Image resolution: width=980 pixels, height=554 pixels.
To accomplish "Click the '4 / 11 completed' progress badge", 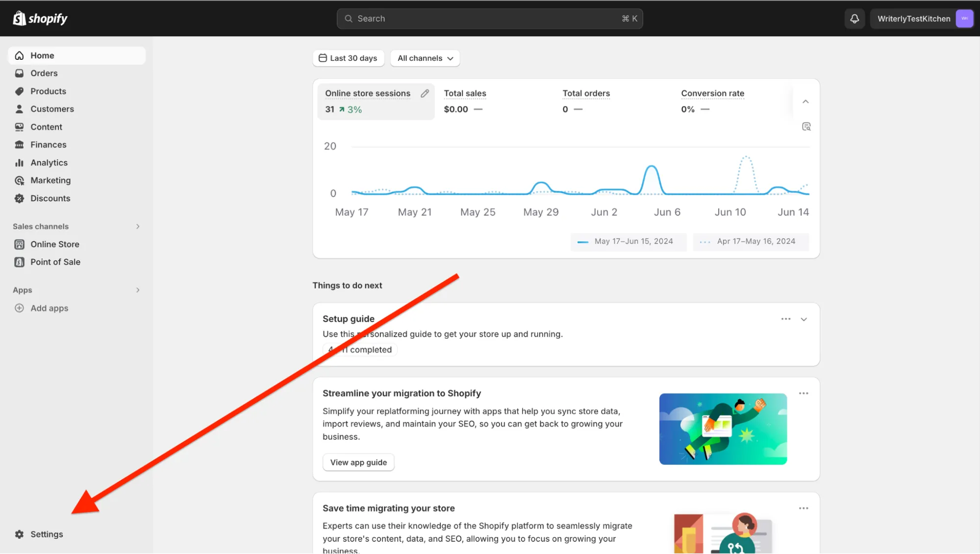I will coord(360,350).
